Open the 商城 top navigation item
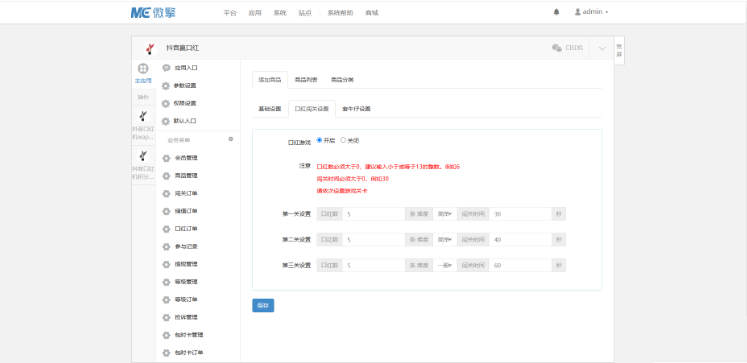The image size is (747, 363). 372,13
